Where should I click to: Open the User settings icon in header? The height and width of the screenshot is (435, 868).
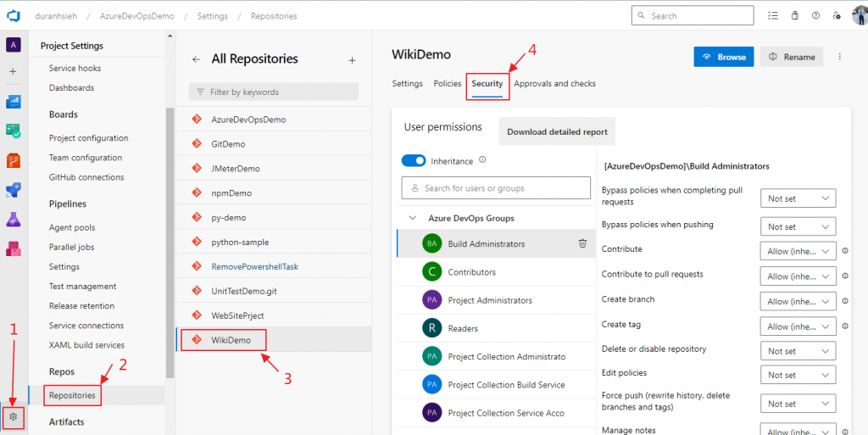(837, 15)
